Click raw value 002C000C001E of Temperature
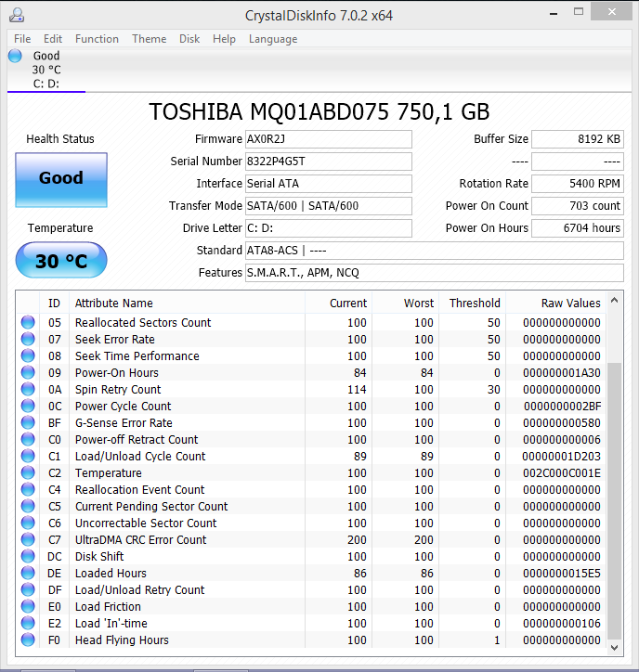The width and height of the screenshot is (639, 672). [x=561, y=472]
